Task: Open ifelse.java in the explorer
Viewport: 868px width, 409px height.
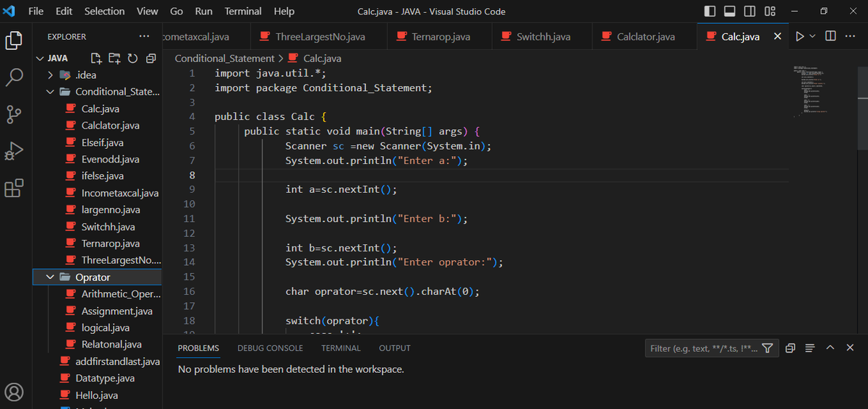Action: coord(102,176)
